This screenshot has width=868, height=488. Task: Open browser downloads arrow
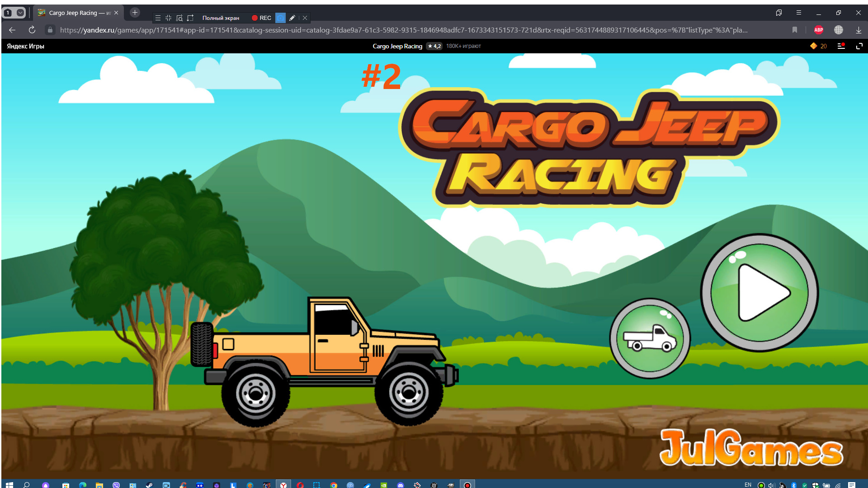click(x=858, y=30)
